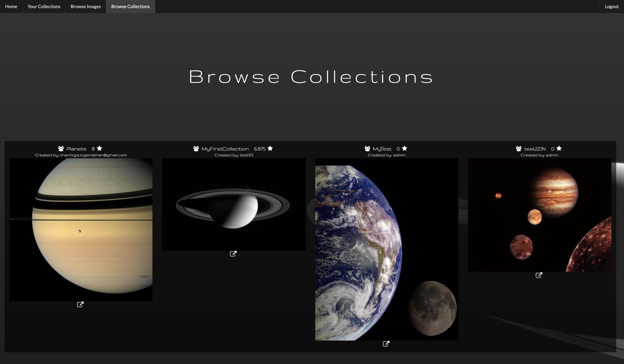This screenshot has height=364, width=624.
Task: Click the star icon for test2234 collection
Action: click(x=559, y=148)
